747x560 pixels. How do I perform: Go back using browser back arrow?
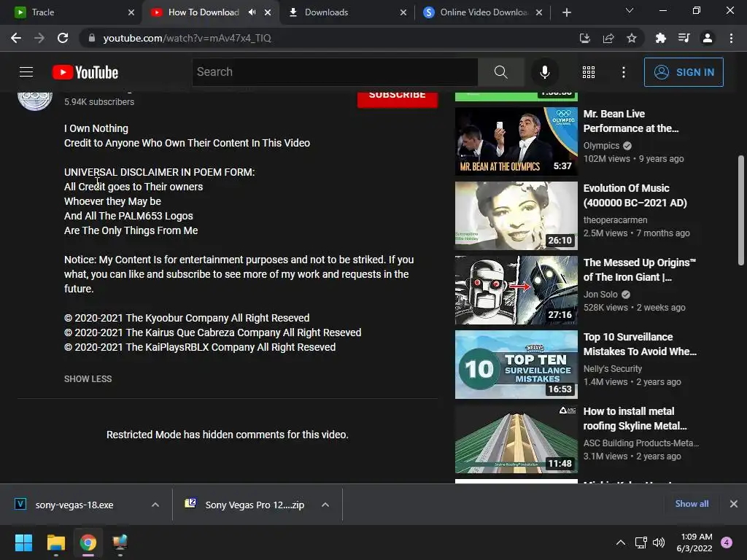pyautogui.click(x=16, y=38)
